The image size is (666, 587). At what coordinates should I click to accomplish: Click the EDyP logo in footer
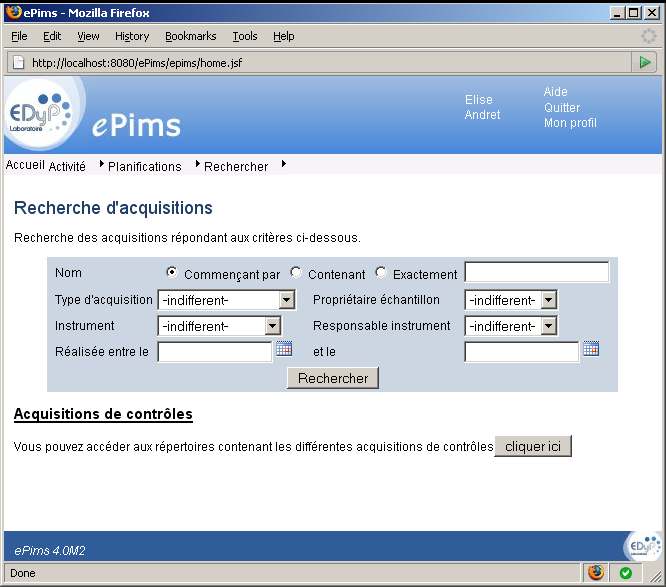click(641, 546)
